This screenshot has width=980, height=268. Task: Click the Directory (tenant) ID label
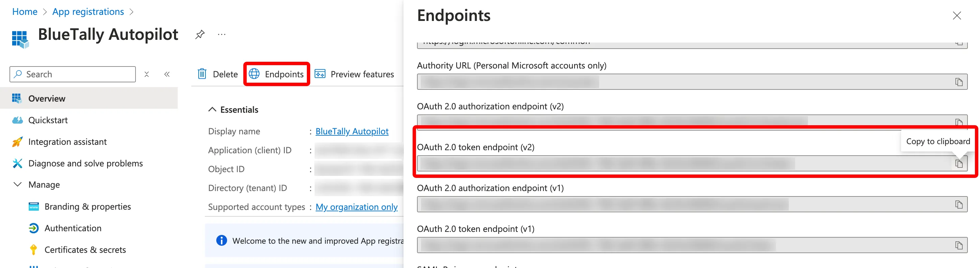(x=247, y=188)
